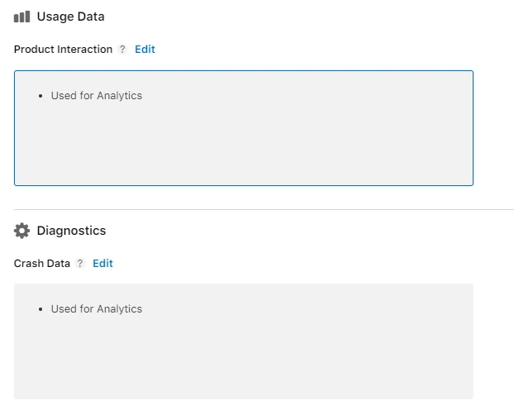514x420 pixels.
Task: Open the Product Interaction help question mark
Action: click(x=122, y=49)
